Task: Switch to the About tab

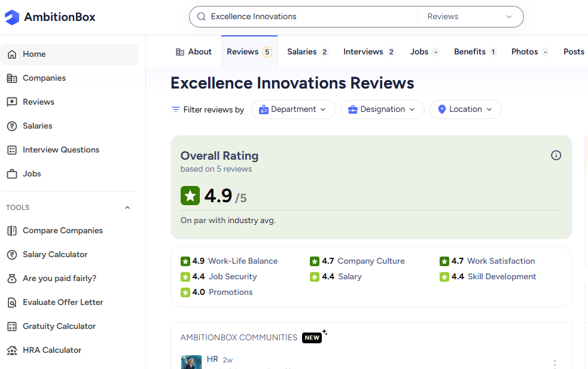Action: coord(193,52)
